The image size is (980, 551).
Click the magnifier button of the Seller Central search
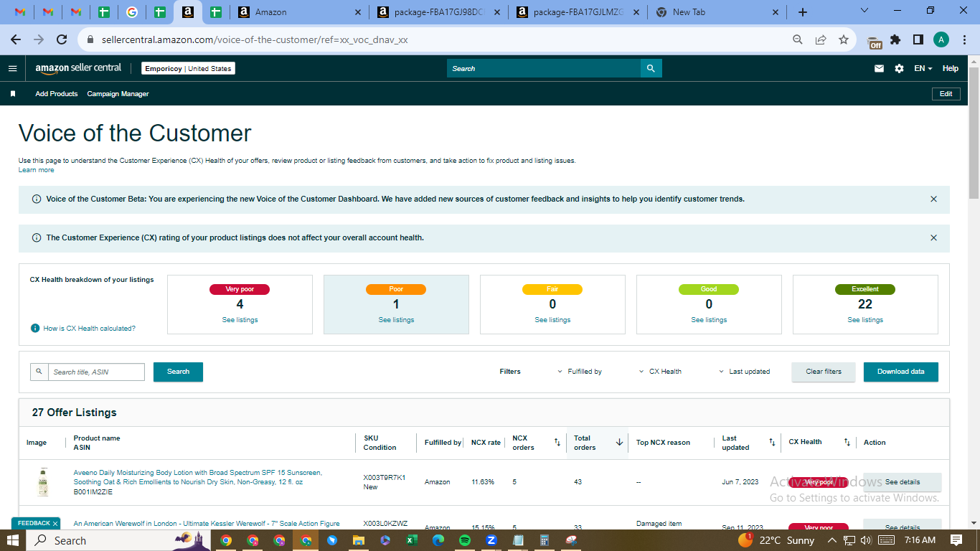[651, 68]
